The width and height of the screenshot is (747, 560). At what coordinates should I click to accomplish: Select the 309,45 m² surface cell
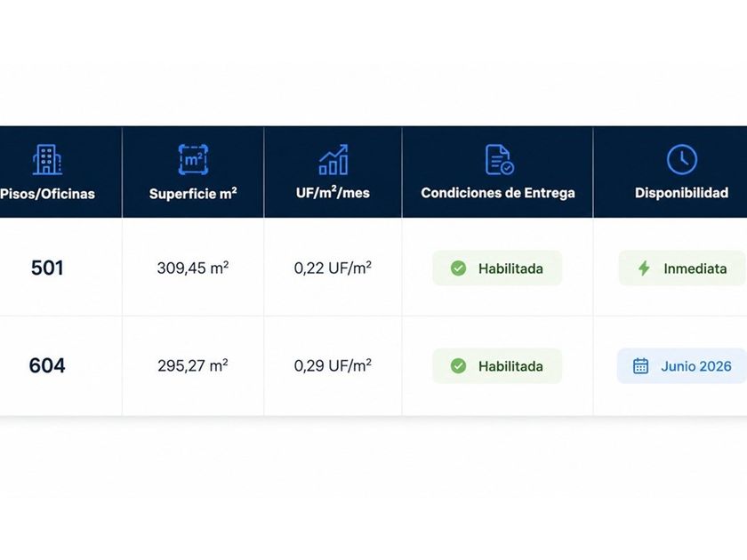[193, 268]
